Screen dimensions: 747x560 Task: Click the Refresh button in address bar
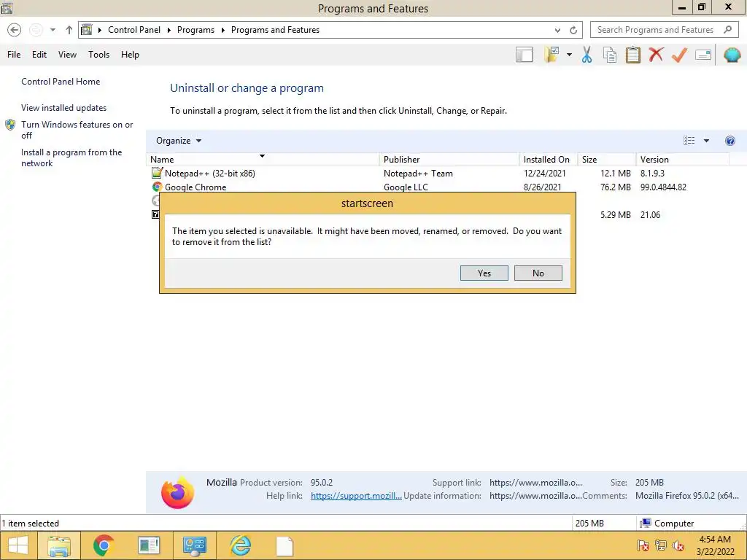click(x=573, y=30)
